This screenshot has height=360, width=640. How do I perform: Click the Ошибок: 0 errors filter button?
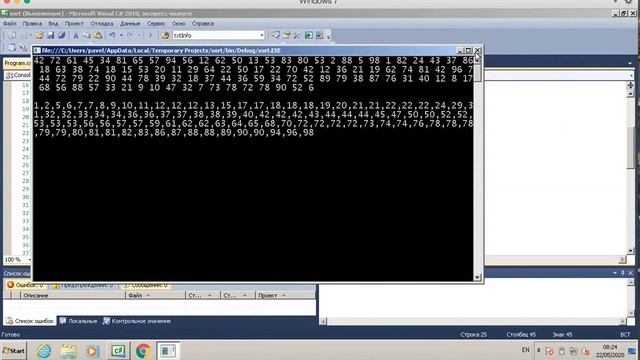click(25, 285)
